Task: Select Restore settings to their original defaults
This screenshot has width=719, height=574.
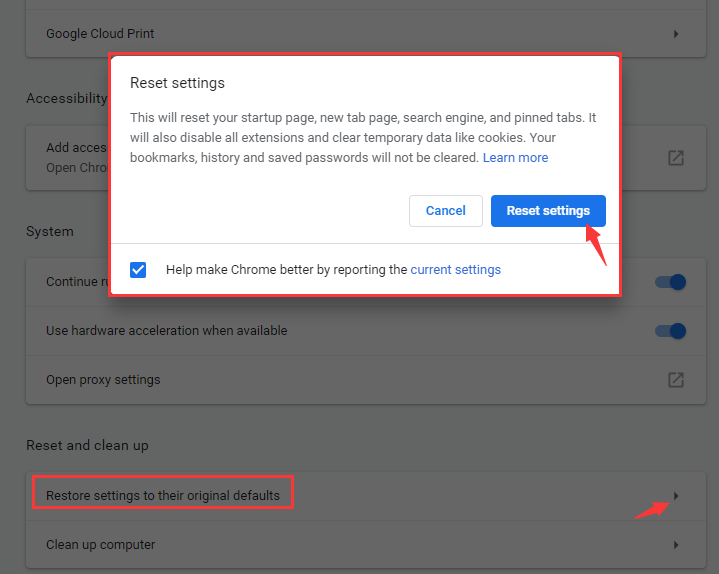Action: coord(163,496)
